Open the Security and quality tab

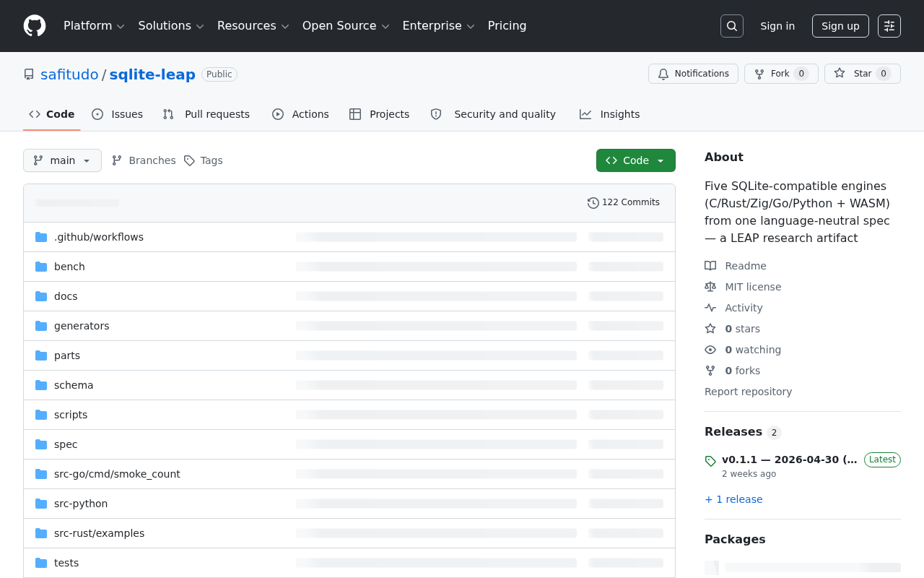(494, 114)
